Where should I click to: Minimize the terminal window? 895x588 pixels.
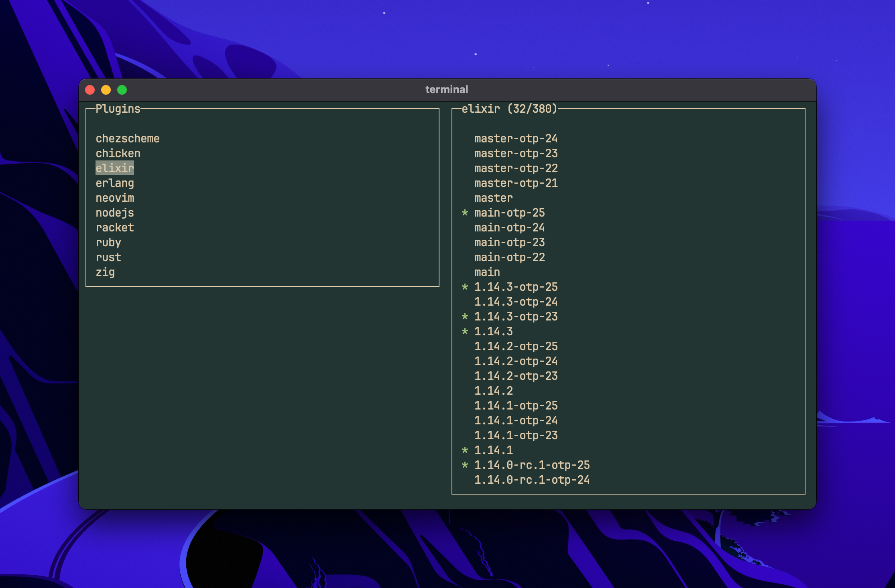pos(106,90)
